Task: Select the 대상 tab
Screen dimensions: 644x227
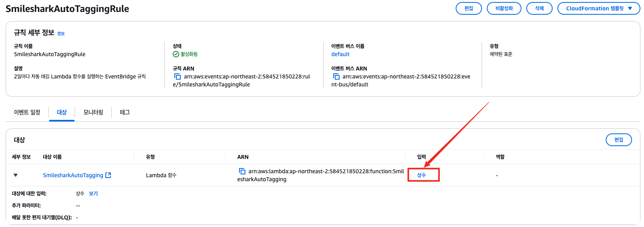Action: tap(62, 112)
